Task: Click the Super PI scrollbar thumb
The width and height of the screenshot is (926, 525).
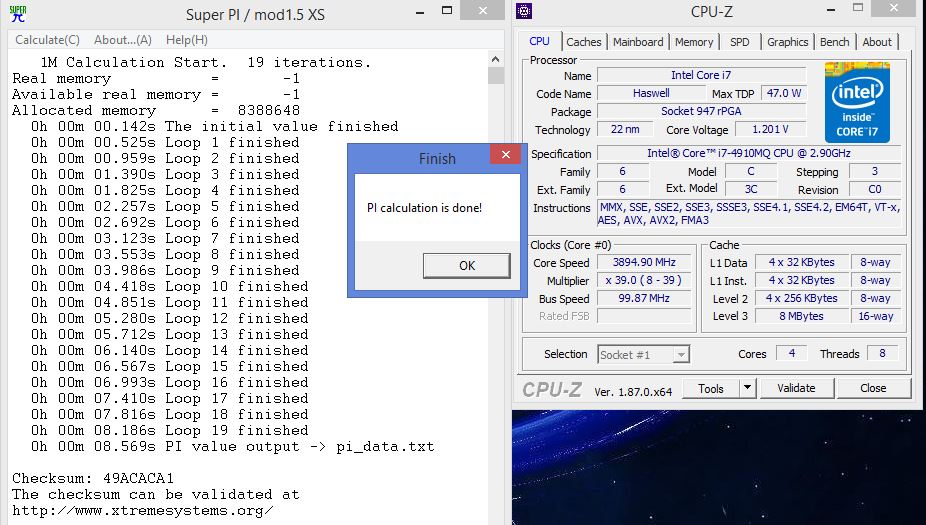Action: click(x=495, y=76)
